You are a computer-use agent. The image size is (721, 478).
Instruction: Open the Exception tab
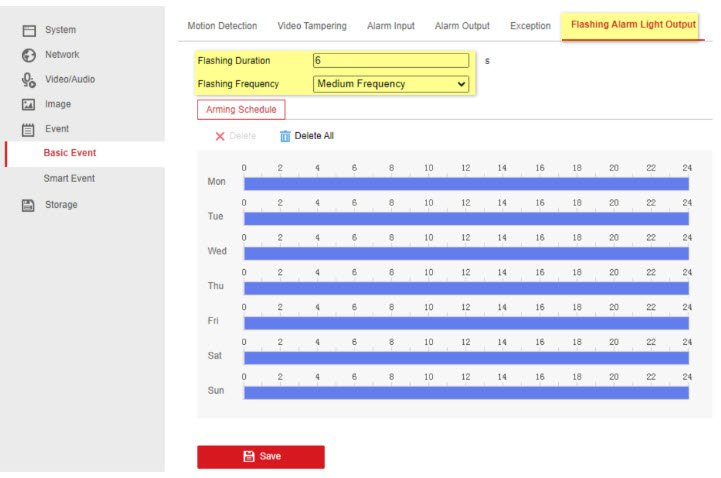(530, 26)
